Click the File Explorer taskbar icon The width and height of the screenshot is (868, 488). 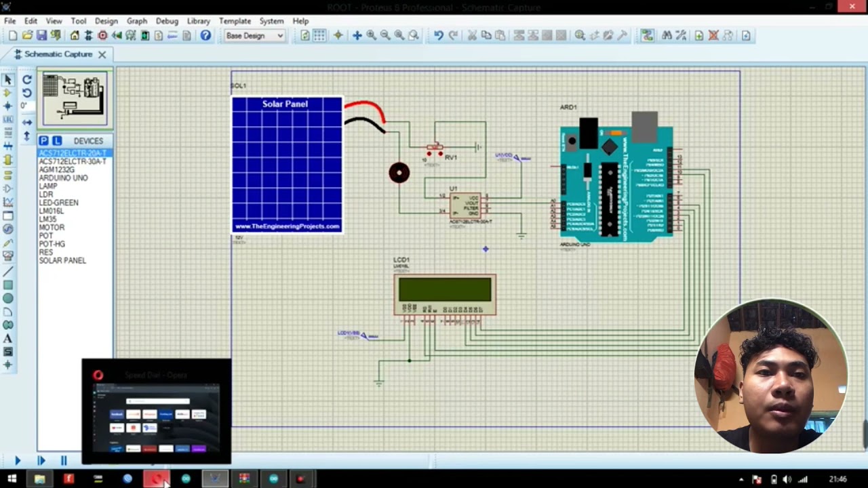pos(39,479)
